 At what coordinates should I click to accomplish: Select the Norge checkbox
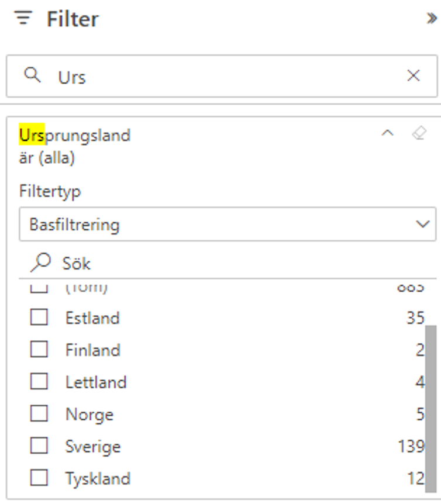click(x=39, y=413)
